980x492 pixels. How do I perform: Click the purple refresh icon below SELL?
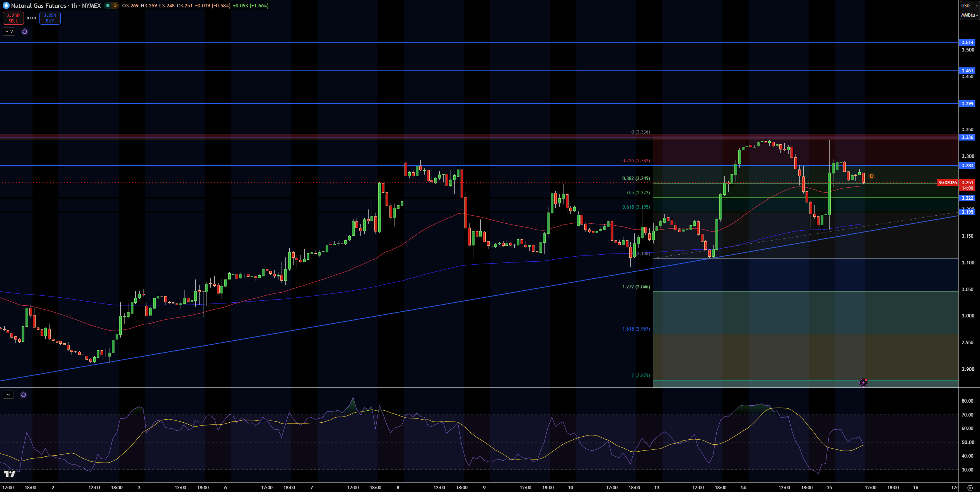point(25,32)
